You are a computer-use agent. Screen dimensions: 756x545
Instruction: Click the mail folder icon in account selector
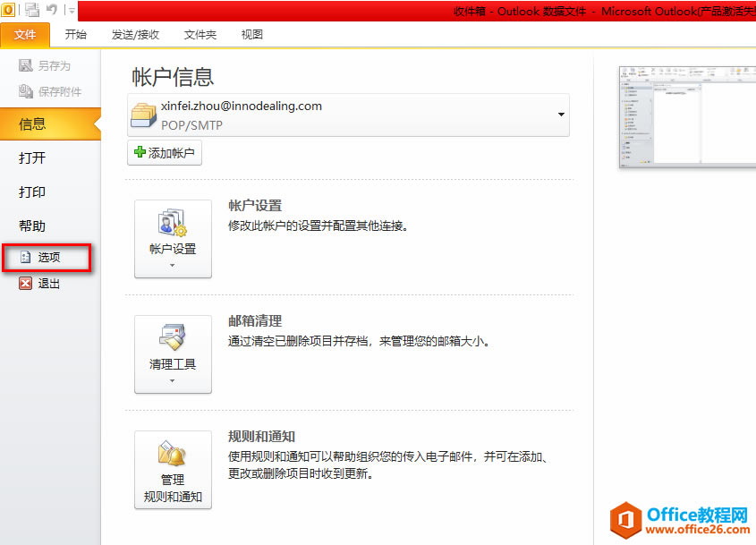(x=144, y=115)
